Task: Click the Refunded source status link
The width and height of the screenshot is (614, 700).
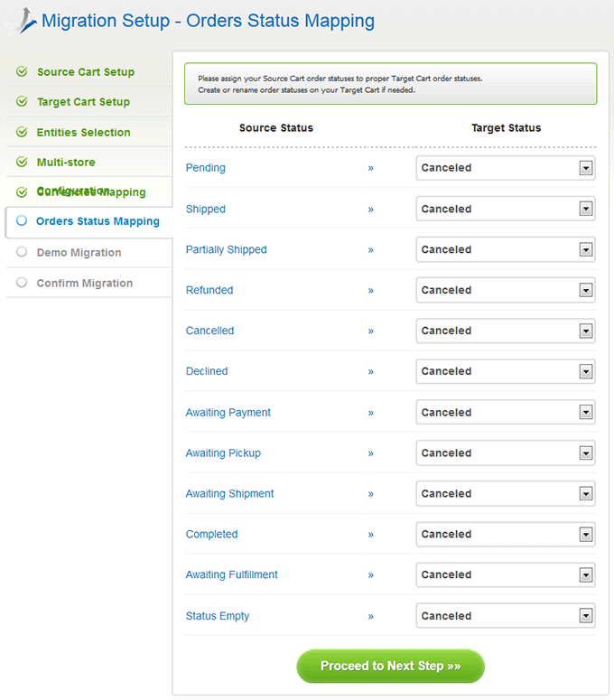Action: pos(209,290)
